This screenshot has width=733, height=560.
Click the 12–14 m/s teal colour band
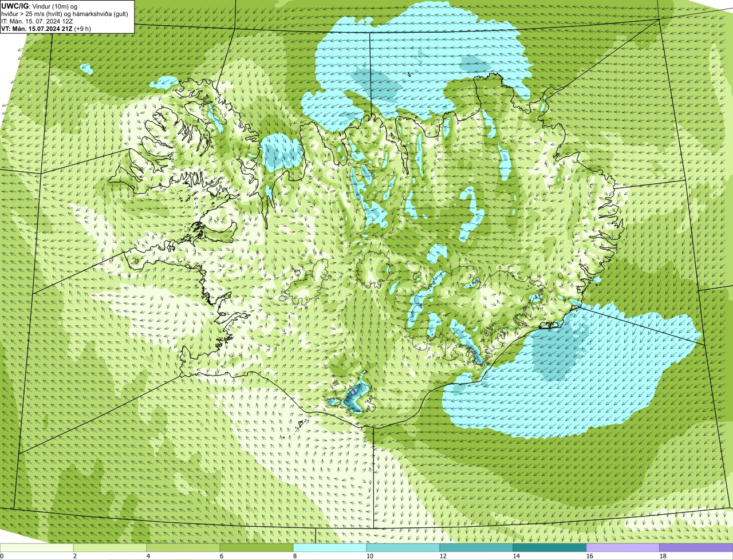476,548
